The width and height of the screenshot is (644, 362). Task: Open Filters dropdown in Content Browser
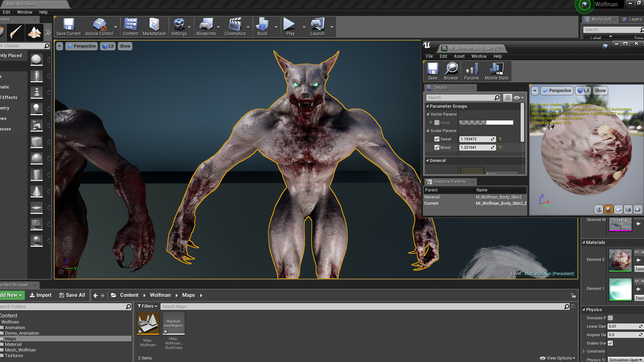coord(147,306)
